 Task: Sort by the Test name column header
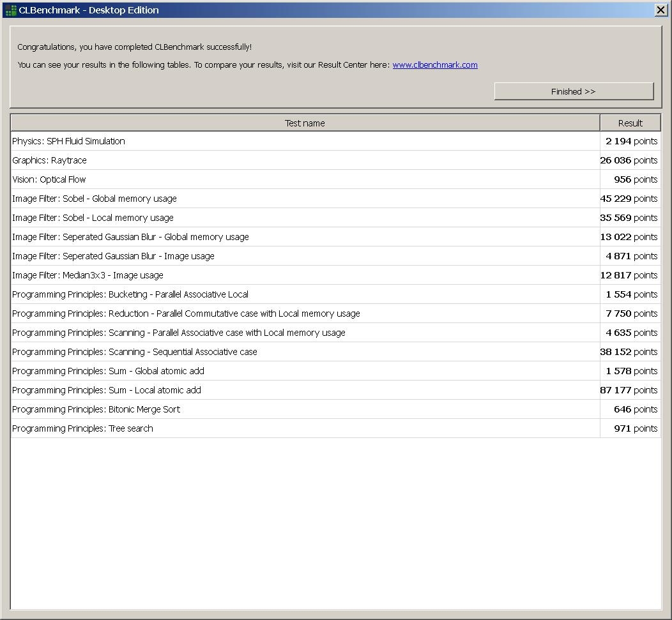pyautogui.click(x=305, y=123)
